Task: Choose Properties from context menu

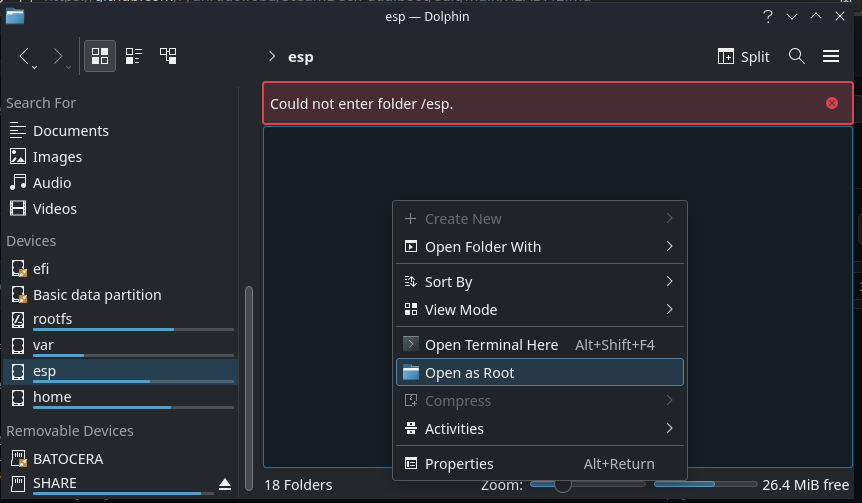Action: pyautogui.click(x=539, y=464)
